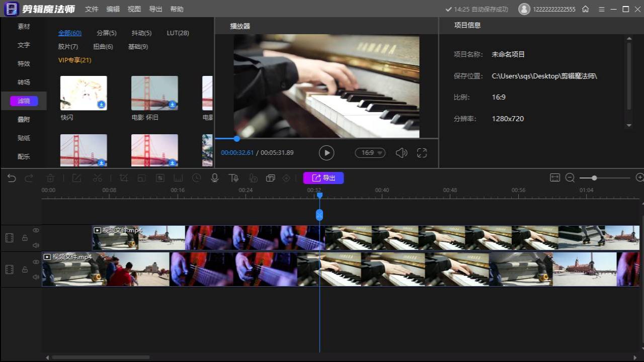This screenshot has width=644, height=362.
Task: Switch to the 贴纸 sidebar panel
Action: click(x=23, y=138)
